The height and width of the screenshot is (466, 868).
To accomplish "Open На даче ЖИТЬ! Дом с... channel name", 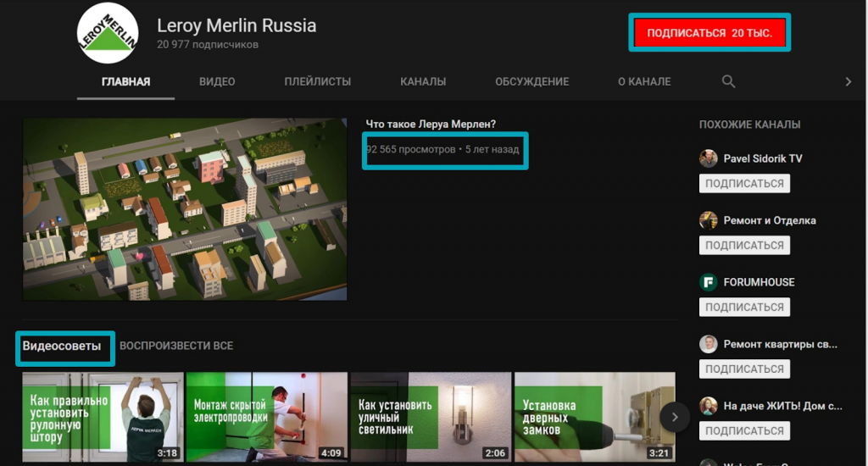I will click(x=782, y=406).
